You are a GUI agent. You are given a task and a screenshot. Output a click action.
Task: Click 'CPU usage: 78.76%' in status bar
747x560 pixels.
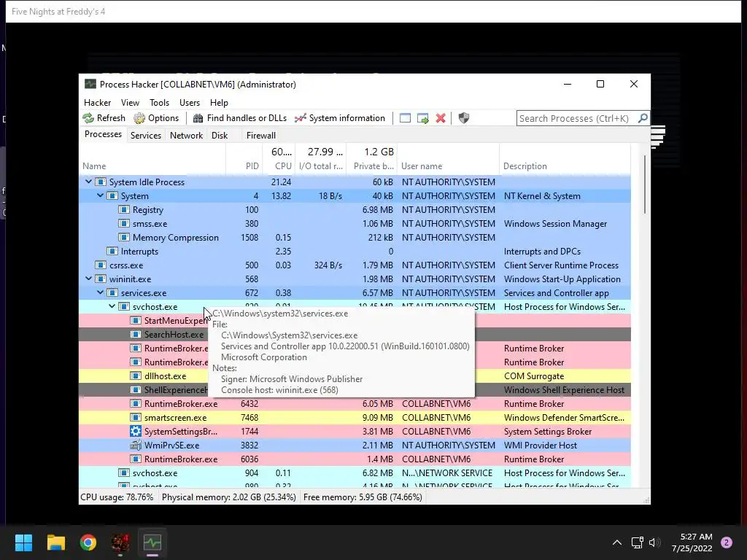117,497
